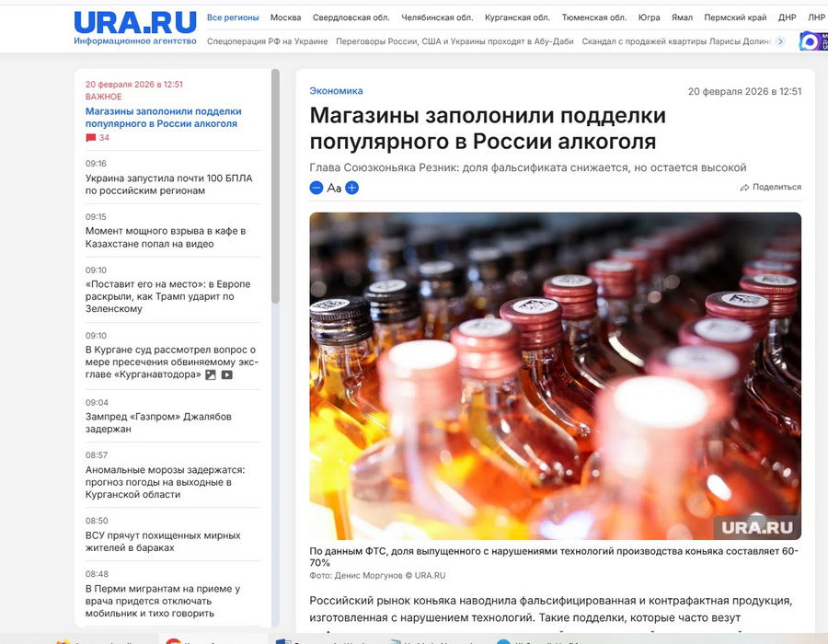This screenshot has height=644, width=828.
Task: Open story about Ukraine launching 100 drones
Action: [x=168, y=184]
